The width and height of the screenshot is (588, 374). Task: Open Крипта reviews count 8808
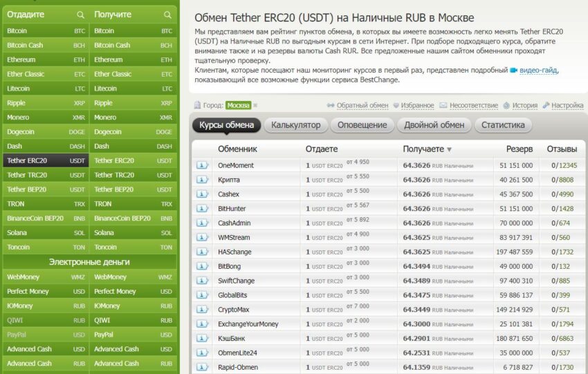click(x=567, y=180)
